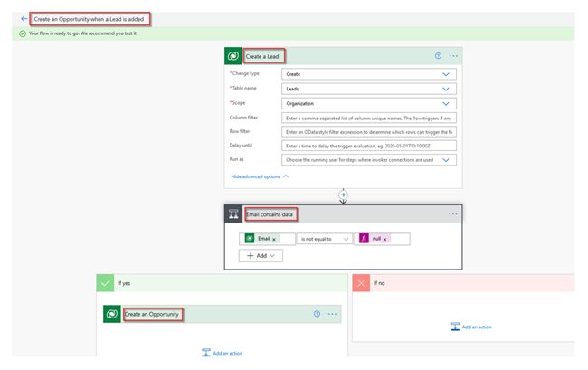Expand the Scope dropdown

pos(446,103)
